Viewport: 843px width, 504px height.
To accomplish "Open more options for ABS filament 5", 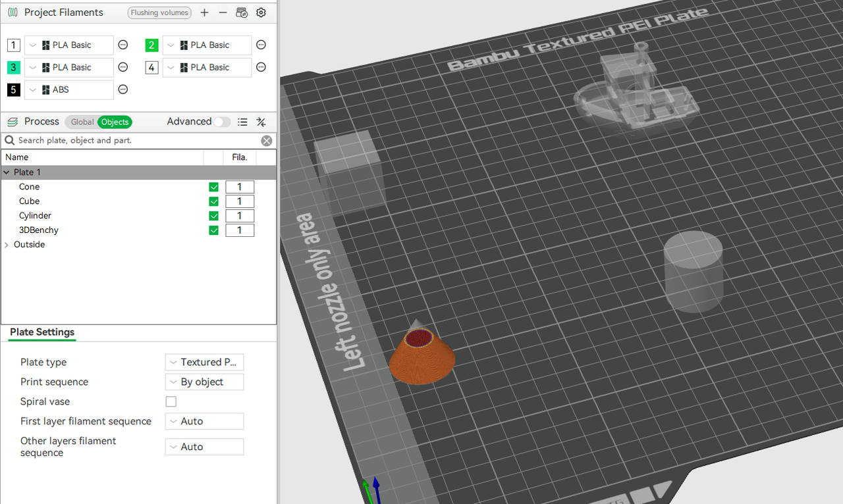I will [x=123, y=89].
